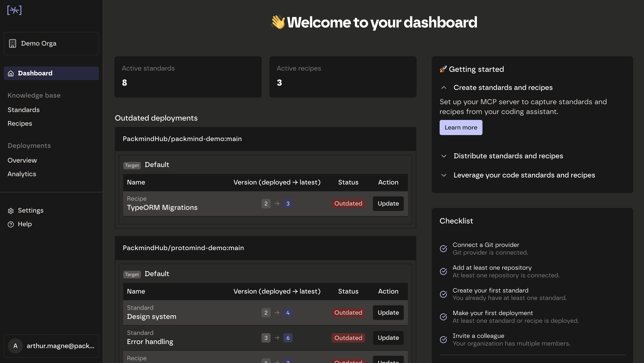Viewport: 644px width, 363px height.
Task: Click the rocket icon in Getting started
Action: [x=443, y=69]
